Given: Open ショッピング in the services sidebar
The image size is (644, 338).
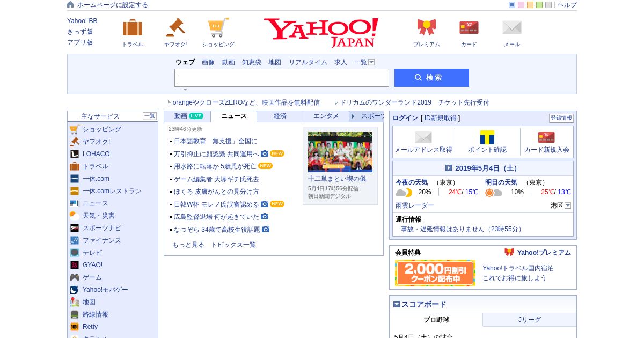Looking at the screenshot, I should click(102, 129).
